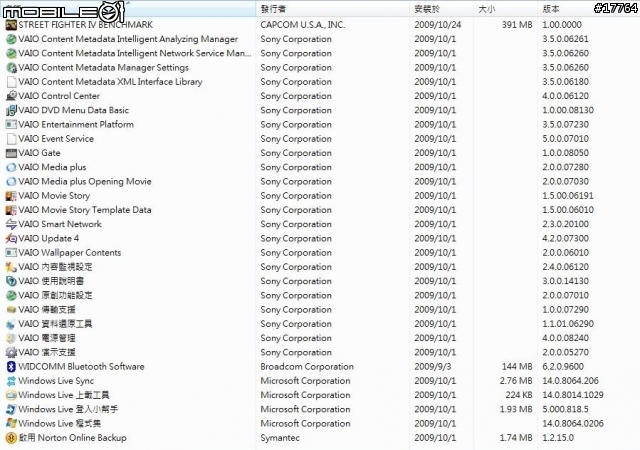Click the VAIO Entertainment Platform icon
Viewport: 640px width, 450px height.
coord(11,125)
